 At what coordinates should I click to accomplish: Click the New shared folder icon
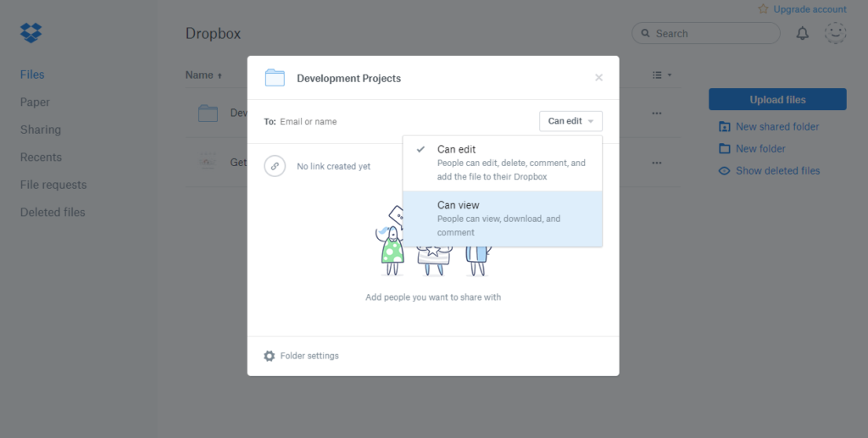pyautogui.click(x=724, y=126)
